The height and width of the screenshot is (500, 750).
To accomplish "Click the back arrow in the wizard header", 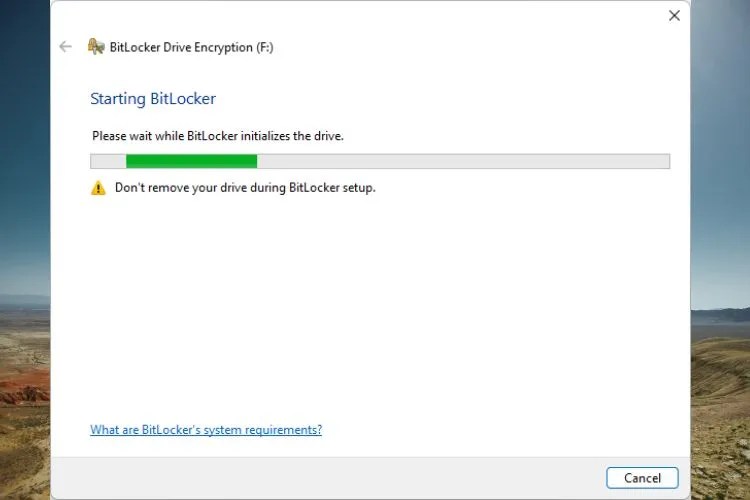I will 66,47.
